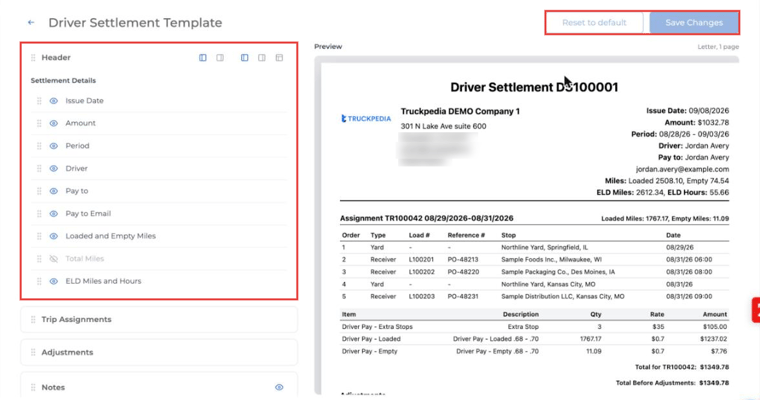This screenshot has width=760, height=400.
Task: Click the Loaded and Empty Miles label
Action: click(x=111, y=236)
